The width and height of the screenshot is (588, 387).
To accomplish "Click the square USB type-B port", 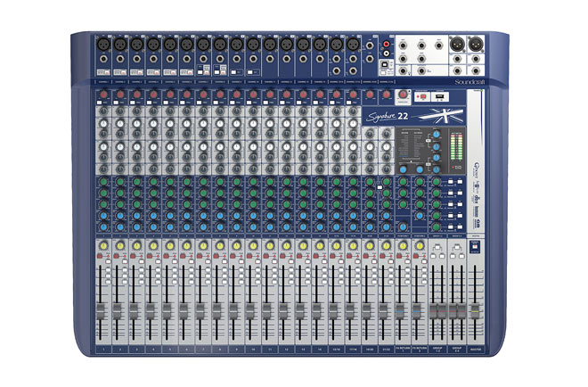I will 386,64.
